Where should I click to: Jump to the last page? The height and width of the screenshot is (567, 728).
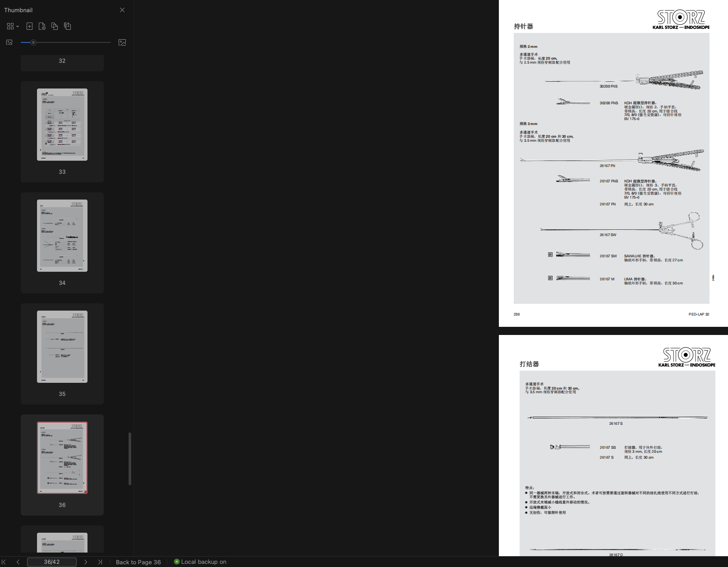tap(100, 562)
